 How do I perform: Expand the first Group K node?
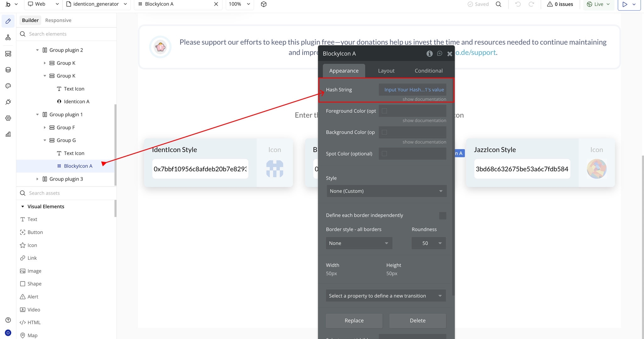coord(45,63)
